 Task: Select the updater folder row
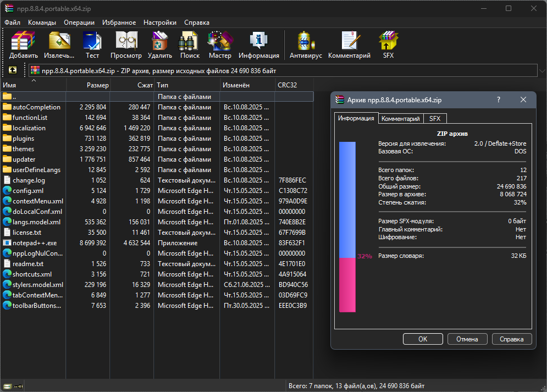157,159
